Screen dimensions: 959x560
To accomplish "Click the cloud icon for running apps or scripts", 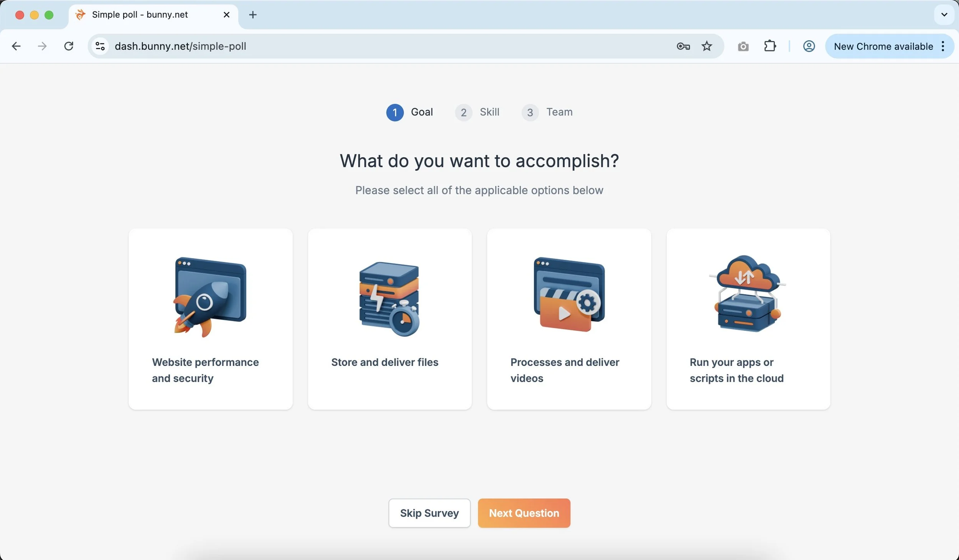I will coord(747,293).
